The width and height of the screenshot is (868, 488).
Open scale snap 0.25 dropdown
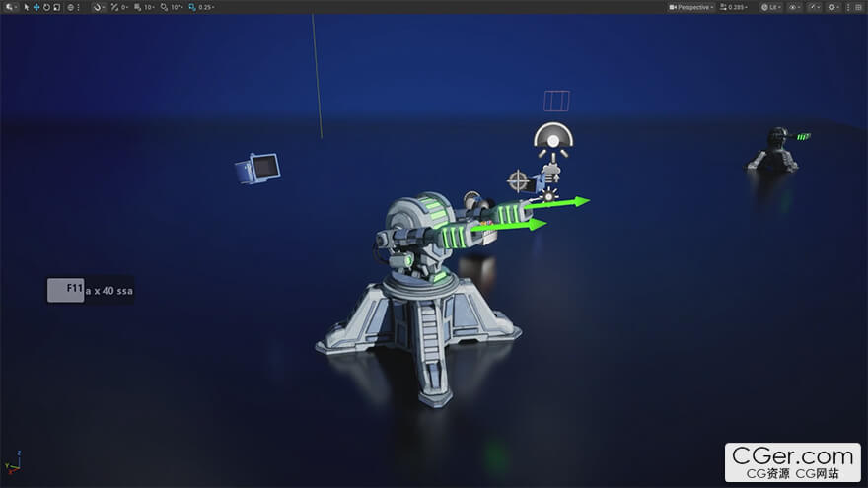206,7
